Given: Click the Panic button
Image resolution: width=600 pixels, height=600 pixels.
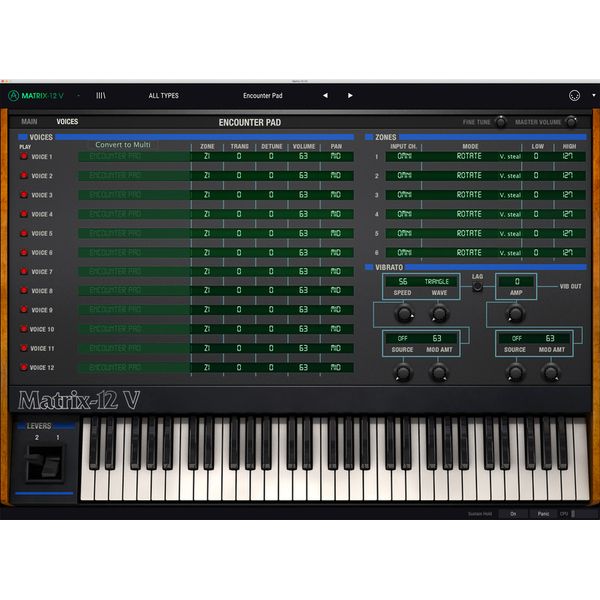Looking at the screenshot, I should click(543, 514).
